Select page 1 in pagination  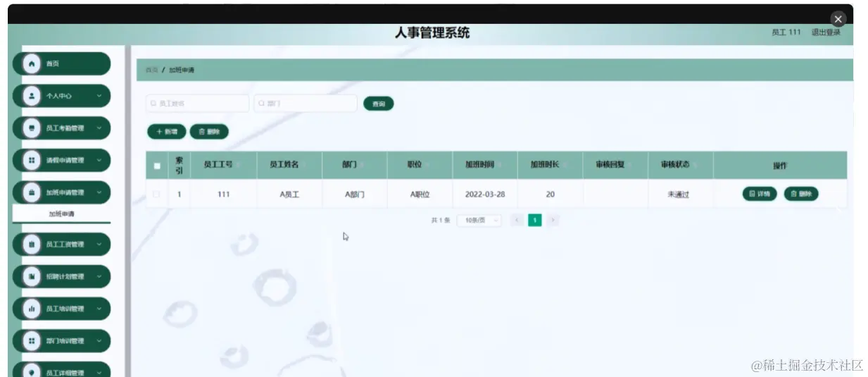535,221
